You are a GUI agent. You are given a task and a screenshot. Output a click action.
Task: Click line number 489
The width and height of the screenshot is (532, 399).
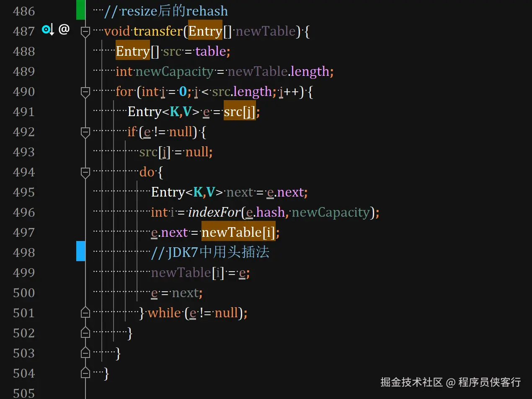(24, 72)
